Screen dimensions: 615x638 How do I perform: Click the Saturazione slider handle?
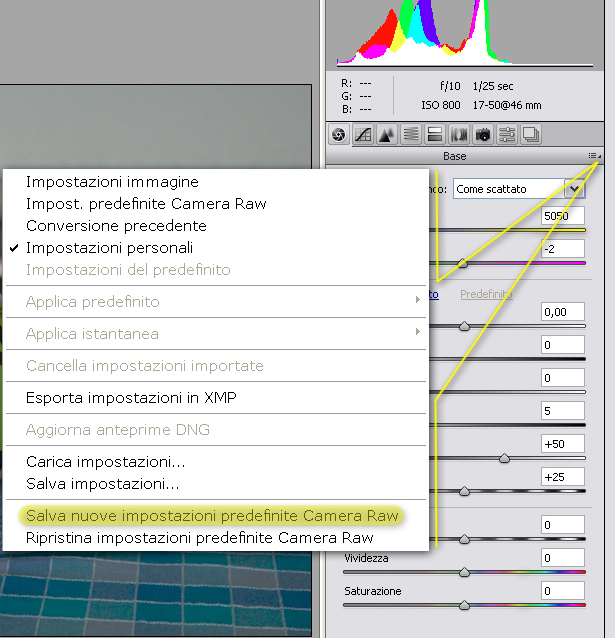pos(464,605)
